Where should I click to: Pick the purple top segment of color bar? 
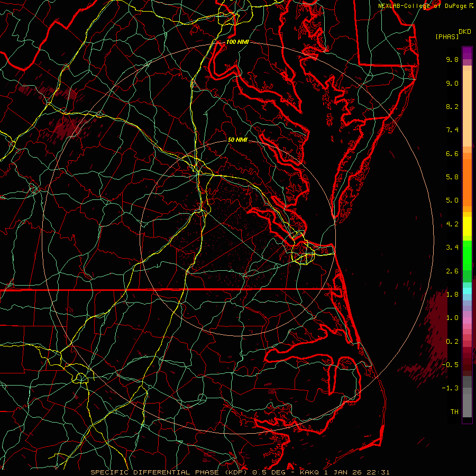(467, 53)
